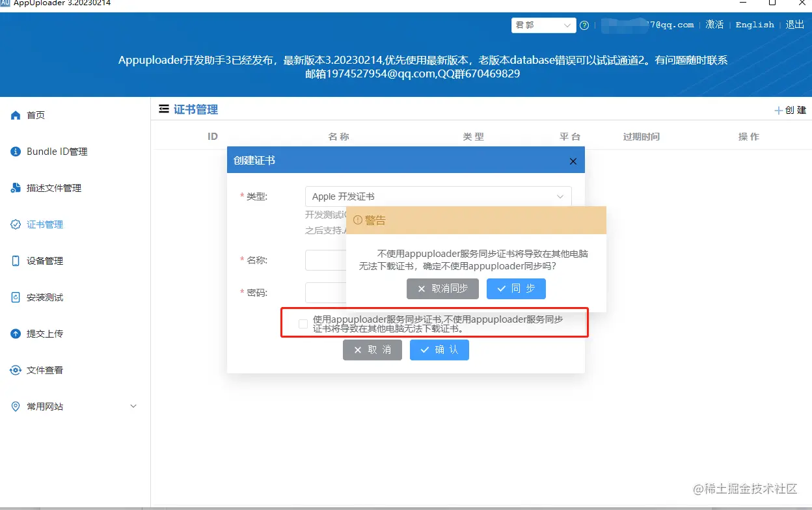Click 退出 to log out
Image resolution: width=812 pixels, height=510 pixels.
click(x=794, y=25)
